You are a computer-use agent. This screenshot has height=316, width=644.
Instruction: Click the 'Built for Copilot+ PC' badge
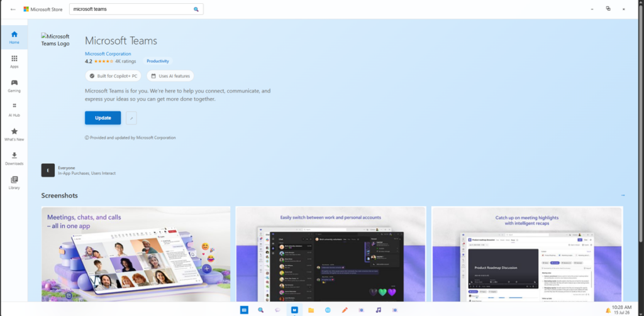point(113,76)
